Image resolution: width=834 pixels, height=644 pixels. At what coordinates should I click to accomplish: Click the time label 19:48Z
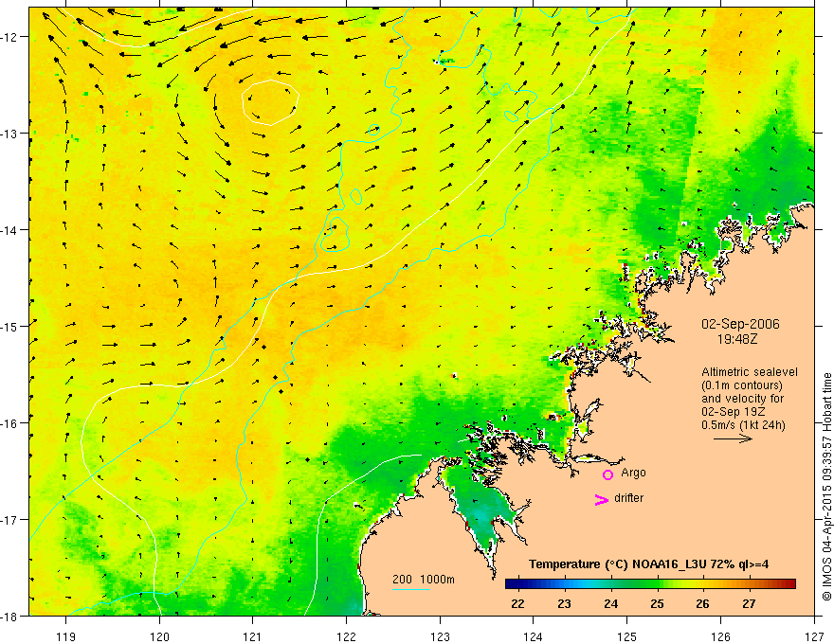(736, 338)
